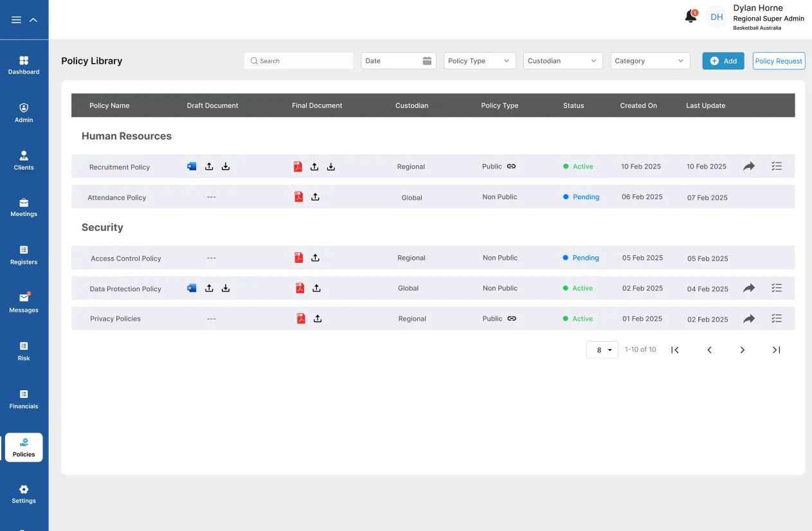The width and height of the screenshot is (812, 531).
Task: Click the Policy Request button
Action: (779, 61)
